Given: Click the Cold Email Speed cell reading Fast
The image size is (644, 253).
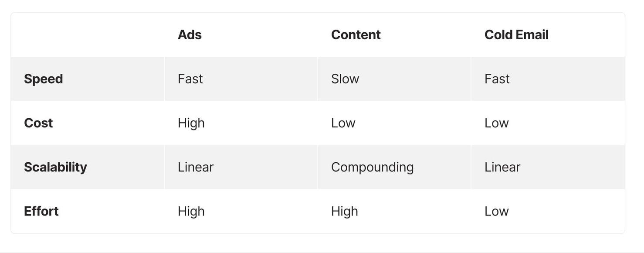Looking at the screenshot, I should [497, 79].
